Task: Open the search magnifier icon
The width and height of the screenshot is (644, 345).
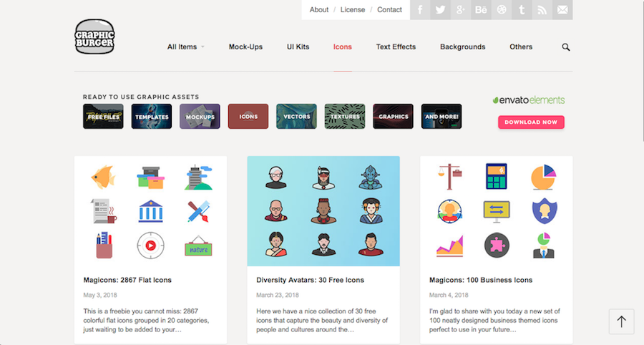Action: pyautogui.click(x=566, y=47)
